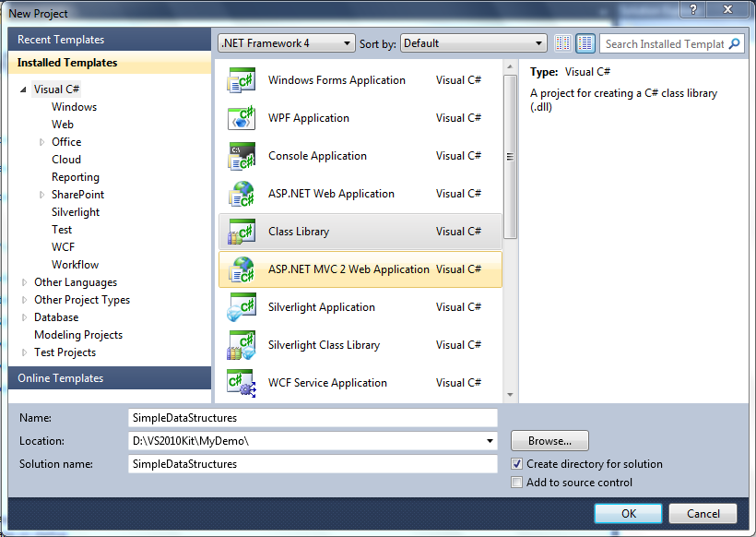This screenshot has width=756, height=537.
Task: Select the Workflow category
Action: [76, 265]
